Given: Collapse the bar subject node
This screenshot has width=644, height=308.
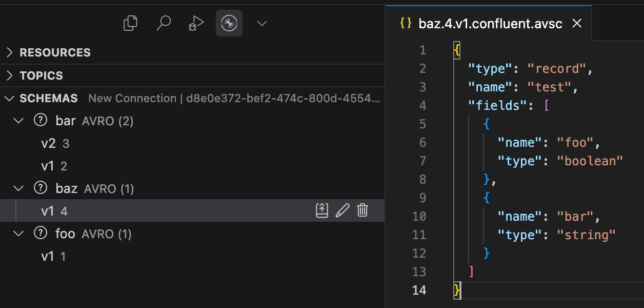Looking at the screenshot, I should click(x=19, y=121).
